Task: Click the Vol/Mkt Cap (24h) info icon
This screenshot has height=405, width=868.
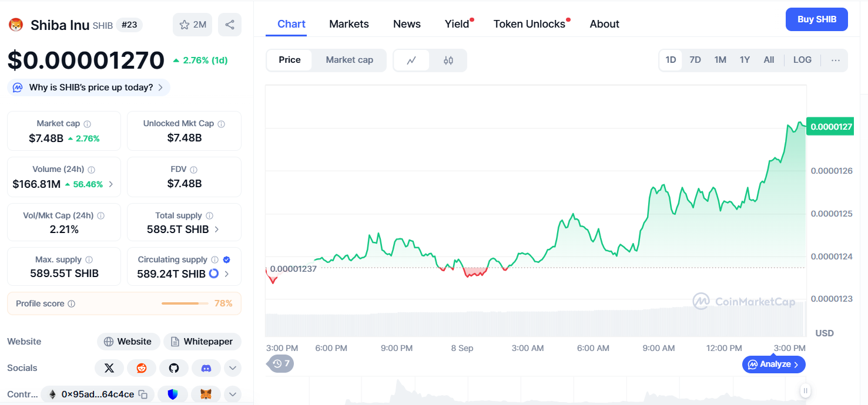Action: click(100, 216)
